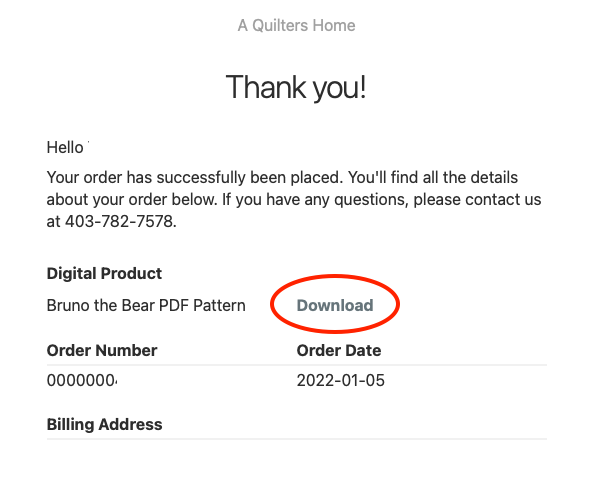This screenshot has width=594, height=479.
Task: Click the divider line under Billing Address
Action: 297,439
